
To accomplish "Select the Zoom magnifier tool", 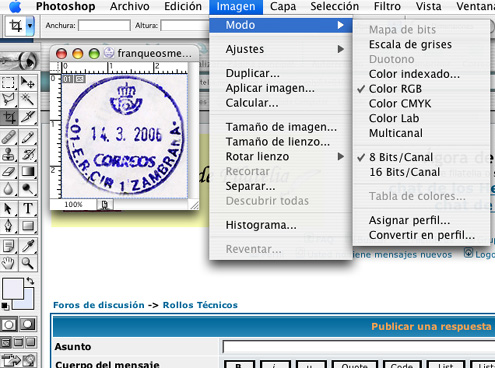I will tap(28, 263).
